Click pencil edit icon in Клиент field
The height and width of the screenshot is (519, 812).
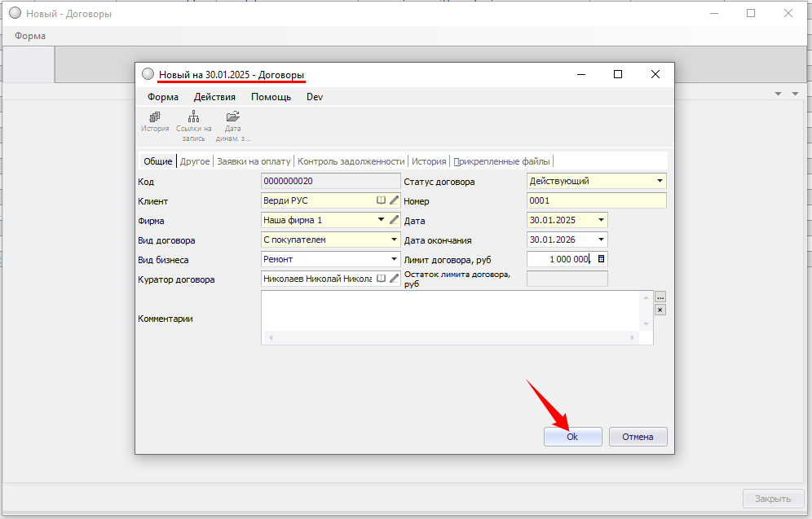395,200
